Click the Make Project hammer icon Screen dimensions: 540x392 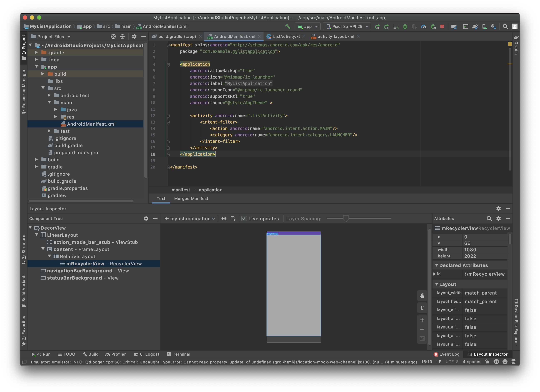pyautogui.click(x=288, y=26)
